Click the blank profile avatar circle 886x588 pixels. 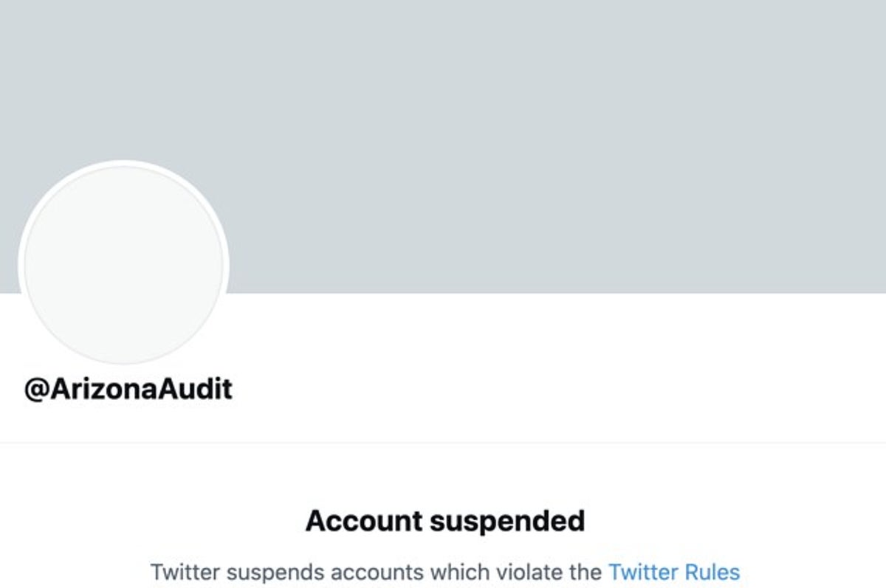pyautogui.click(x=123, y=264)
